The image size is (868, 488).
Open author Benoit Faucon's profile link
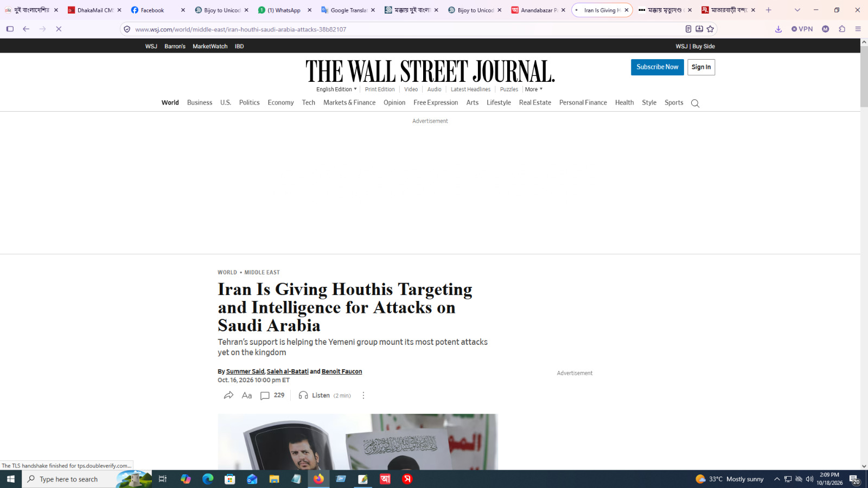pyautogui.click(x=342, y=371)
